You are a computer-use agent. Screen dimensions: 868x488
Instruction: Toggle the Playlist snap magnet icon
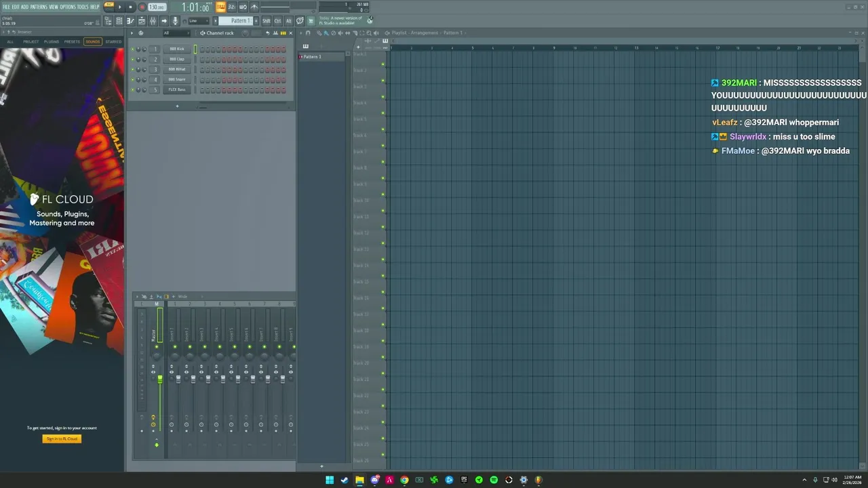(x=308, y=33)
